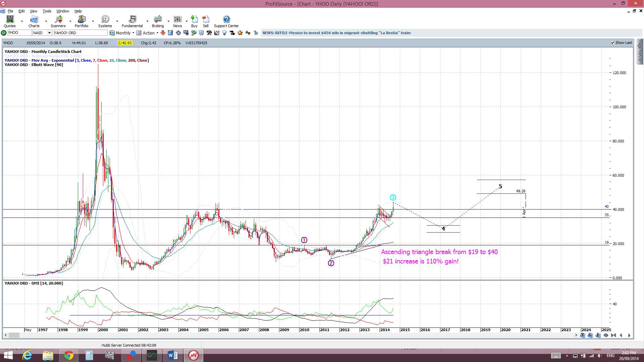
Task: Open the Window menu
Action: (63, 11)
